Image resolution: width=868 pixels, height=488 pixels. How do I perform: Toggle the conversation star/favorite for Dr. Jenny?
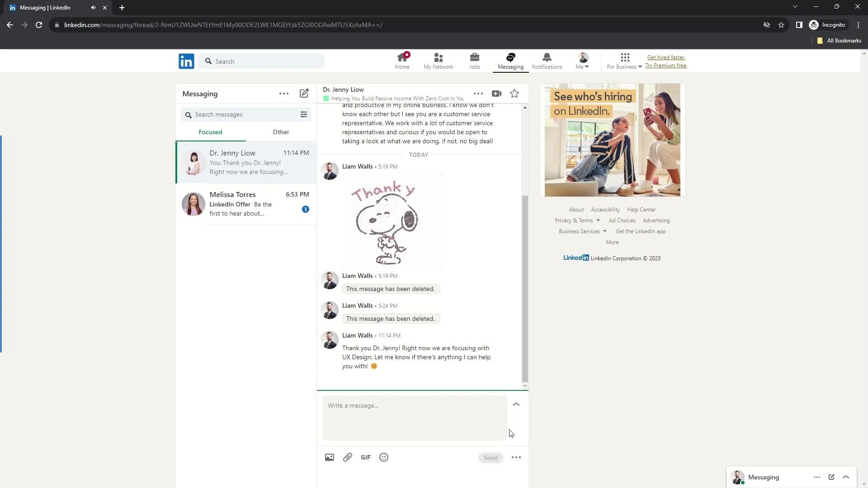(515, 94)
